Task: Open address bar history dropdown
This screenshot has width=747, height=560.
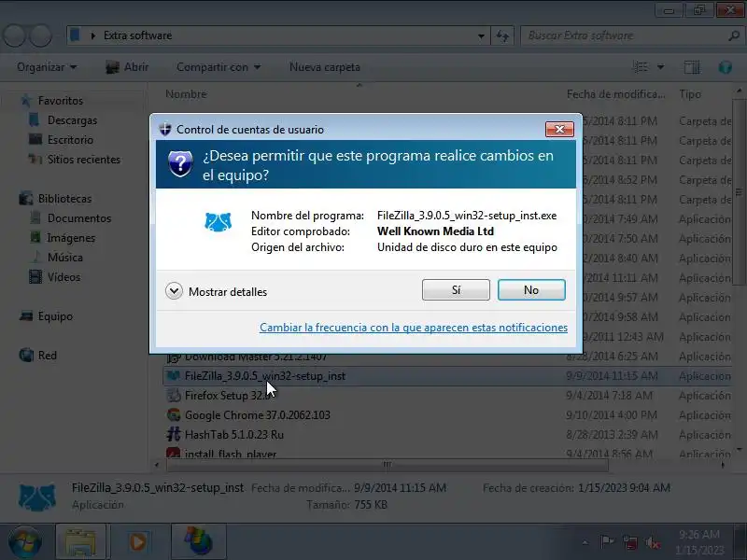Action: [x=481, y=35]
